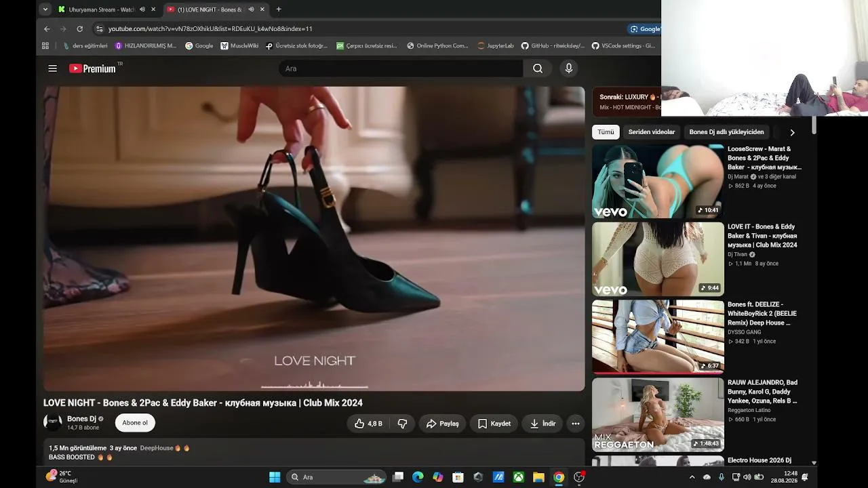This screenshot has width=868, height=488.
Task: Save the video with Kaydet
Action: (494, 424)
